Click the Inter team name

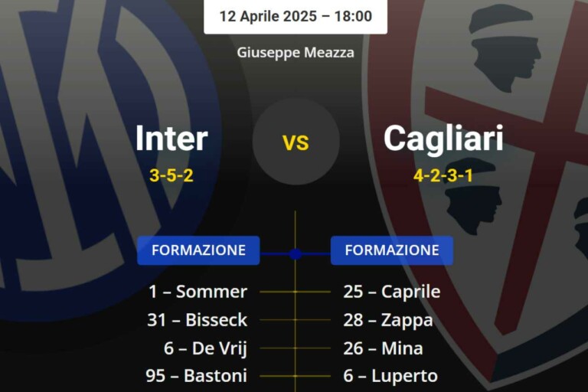point(171,139)
